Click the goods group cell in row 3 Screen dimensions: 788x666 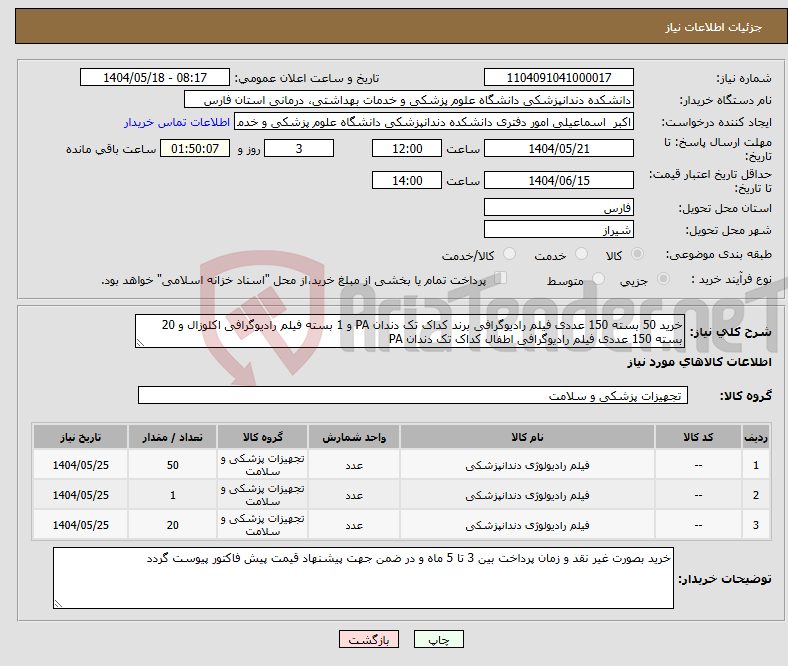[262, 525]
